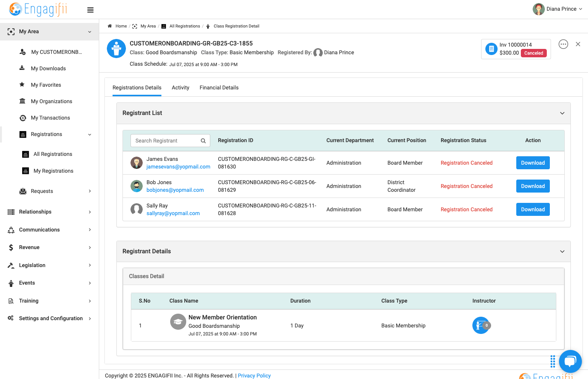Open the Privacy Policy link

tap(254, 376)
